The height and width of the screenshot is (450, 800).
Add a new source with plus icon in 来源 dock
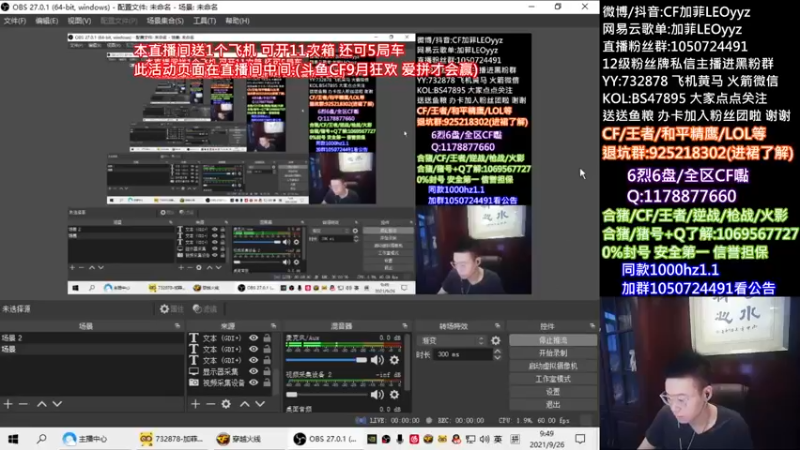(195, 404)
